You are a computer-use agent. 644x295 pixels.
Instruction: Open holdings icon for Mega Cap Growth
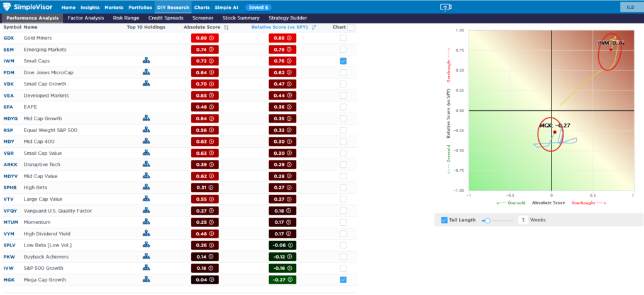146,279
